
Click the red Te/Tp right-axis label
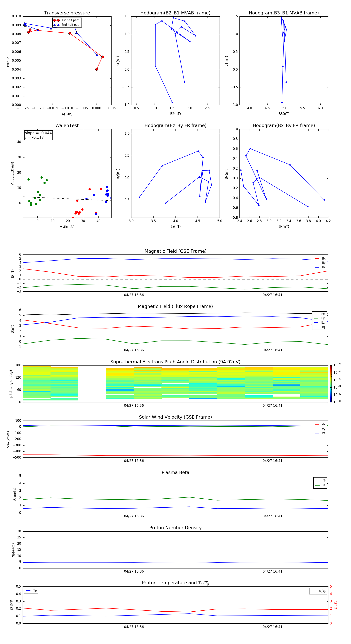point(336,605)
